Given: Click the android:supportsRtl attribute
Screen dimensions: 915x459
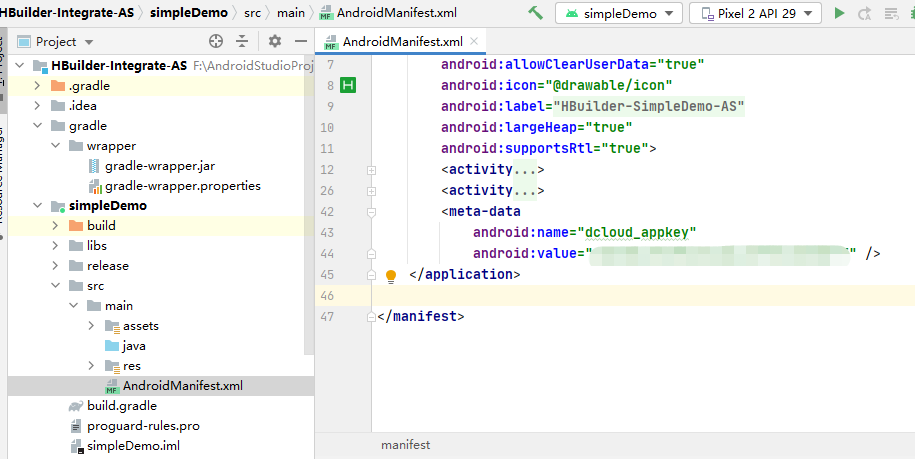Looking at the screenshot, I should 517,149.
